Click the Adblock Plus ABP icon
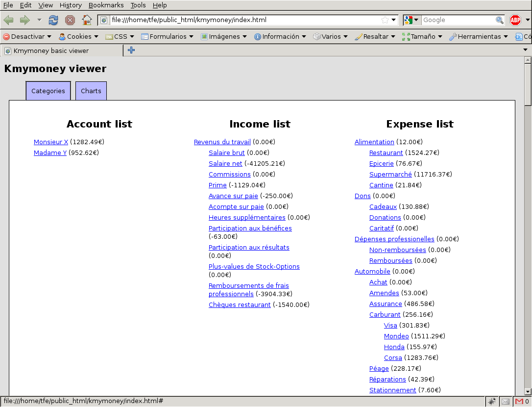Image resolution: width=532 pixels, height=407 pixels. click(x=515, y=20)
